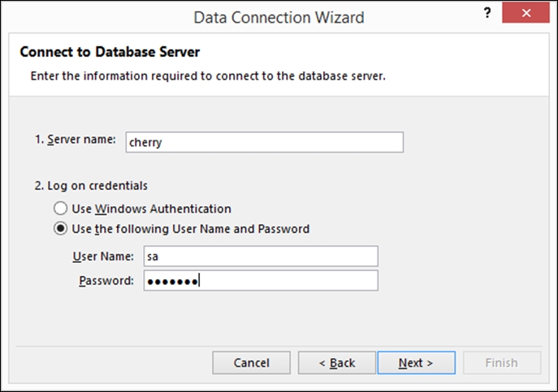Click the 'Password:' label text
Screen dimensions: 558x392
click(106, 281)
